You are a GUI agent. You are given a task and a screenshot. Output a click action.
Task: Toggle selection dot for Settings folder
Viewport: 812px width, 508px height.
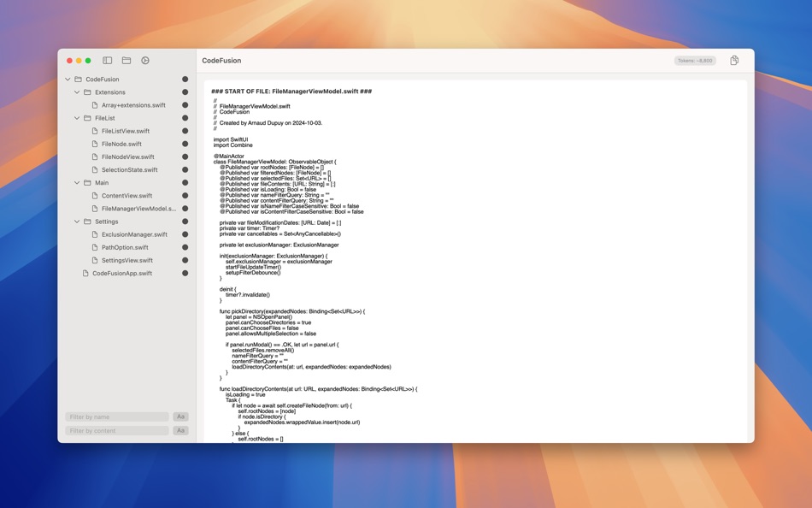[185, 222]
